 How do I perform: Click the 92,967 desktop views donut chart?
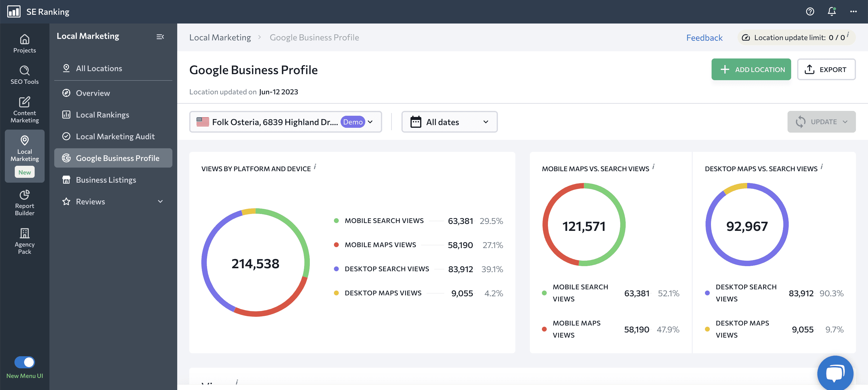[747, 225]
